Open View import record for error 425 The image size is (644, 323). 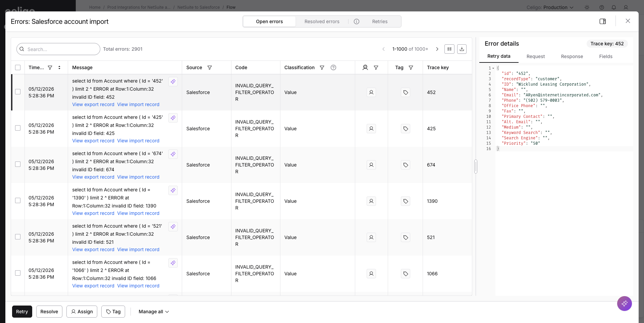138,141
